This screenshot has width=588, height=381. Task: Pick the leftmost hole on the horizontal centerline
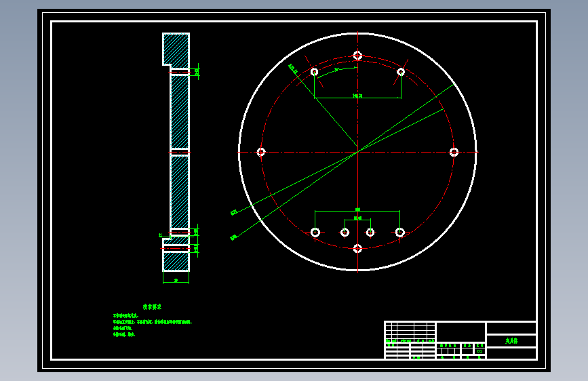point(261,152)
